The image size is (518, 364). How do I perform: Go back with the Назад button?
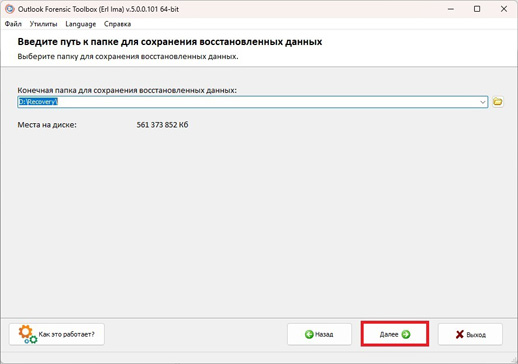pos(319,334)
